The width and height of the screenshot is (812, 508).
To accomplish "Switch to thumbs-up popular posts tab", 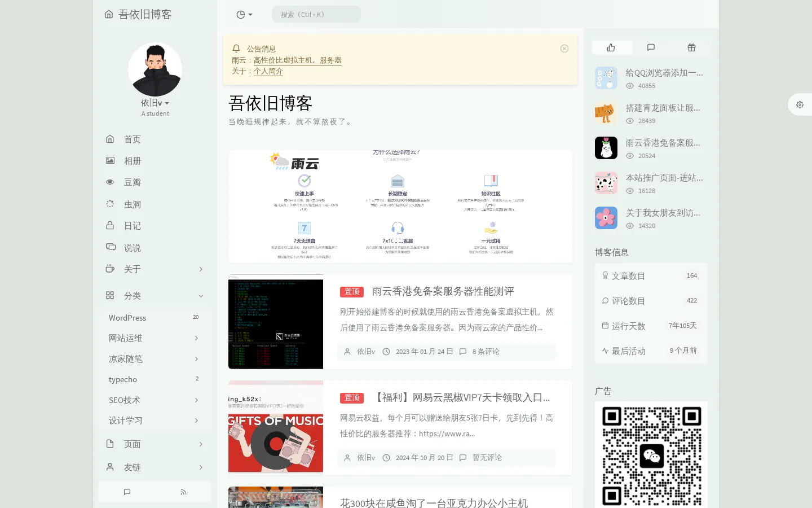I will (x=611, y=47).
